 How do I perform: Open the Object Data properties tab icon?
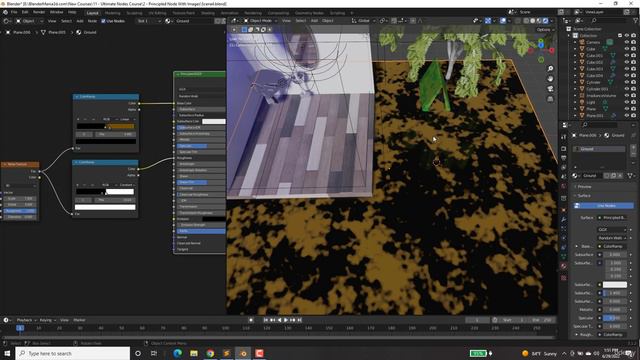pos(564,256)
